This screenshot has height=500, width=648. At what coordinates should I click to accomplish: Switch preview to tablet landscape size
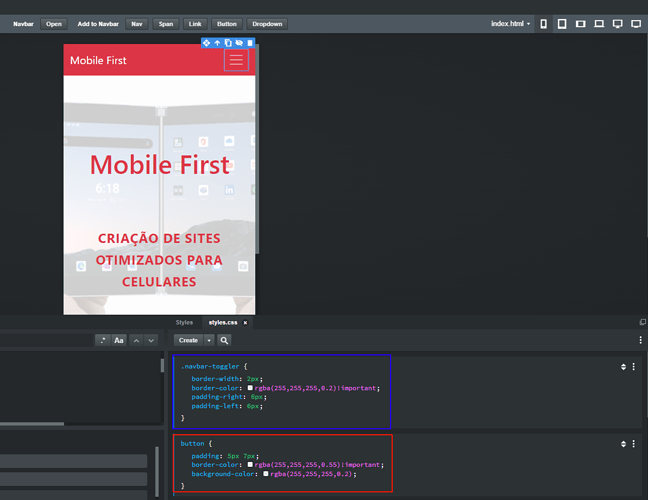pos(581,24)
